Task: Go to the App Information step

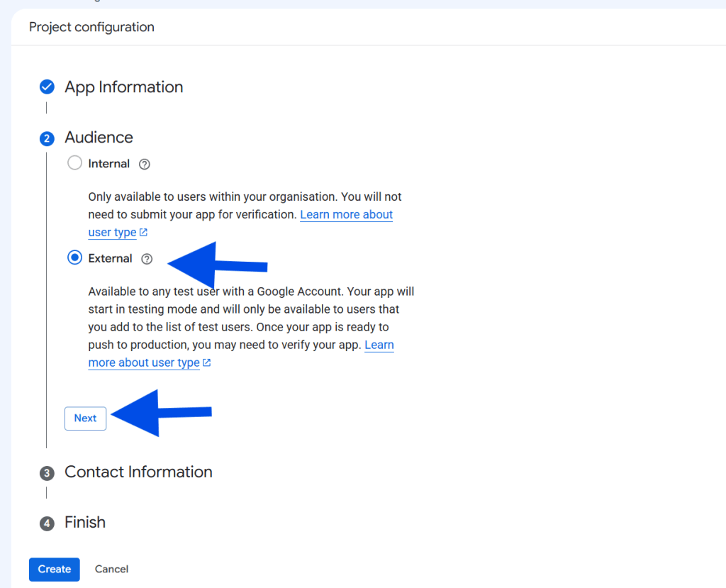Action: [123, 87]
